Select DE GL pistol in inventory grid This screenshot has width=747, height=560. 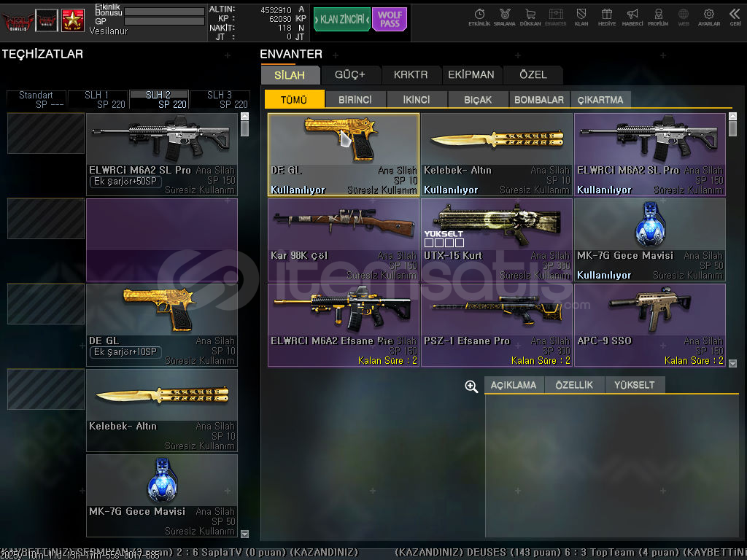pos(344,155)
